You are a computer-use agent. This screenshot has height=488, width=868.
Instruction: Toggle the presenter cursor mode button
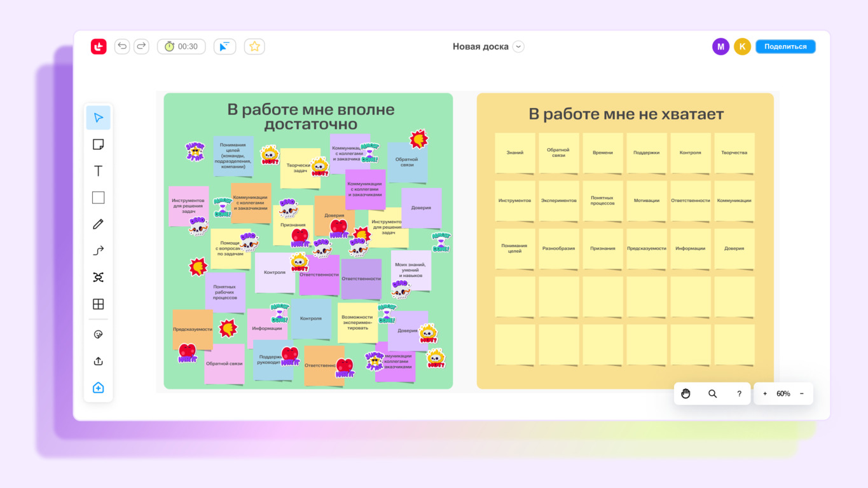point(224,46)
